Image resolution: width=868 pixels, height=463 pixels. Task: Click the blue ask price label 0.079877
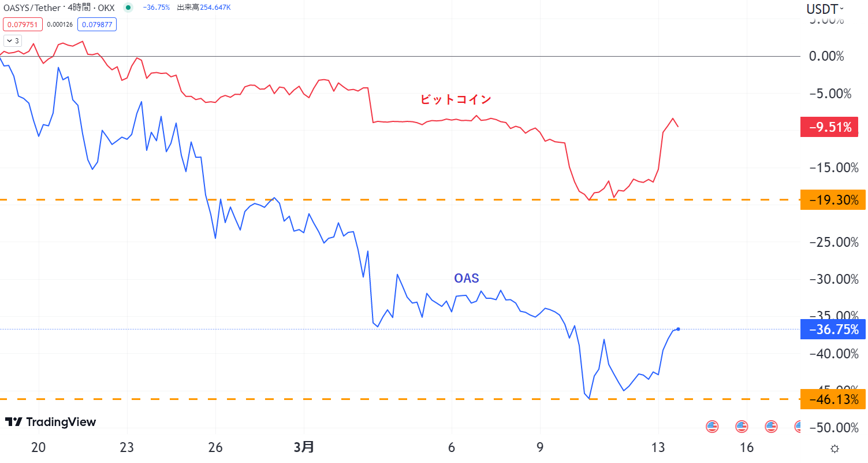pyautogui.click(x=96, y=24)
